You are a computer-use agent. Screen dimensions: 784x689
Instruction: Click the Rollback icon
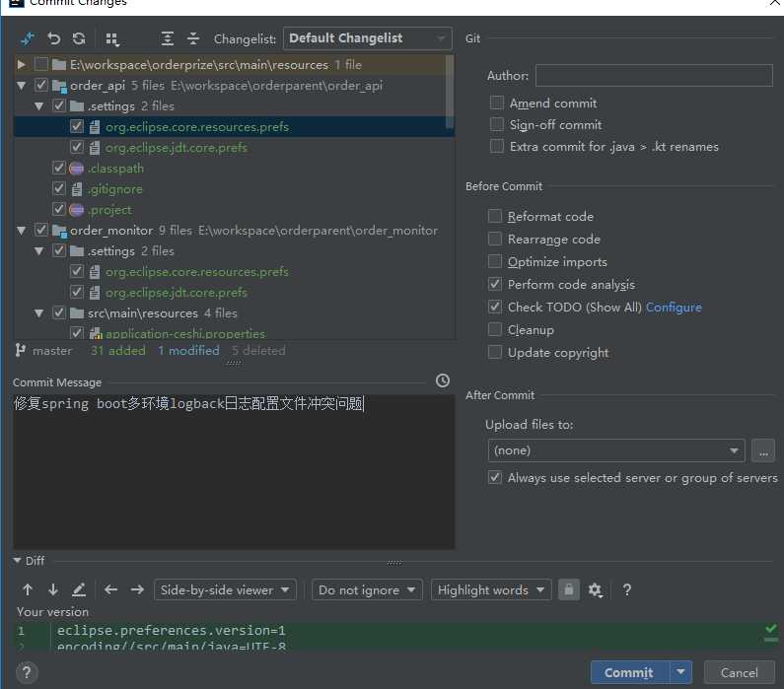tap(53, 38)
